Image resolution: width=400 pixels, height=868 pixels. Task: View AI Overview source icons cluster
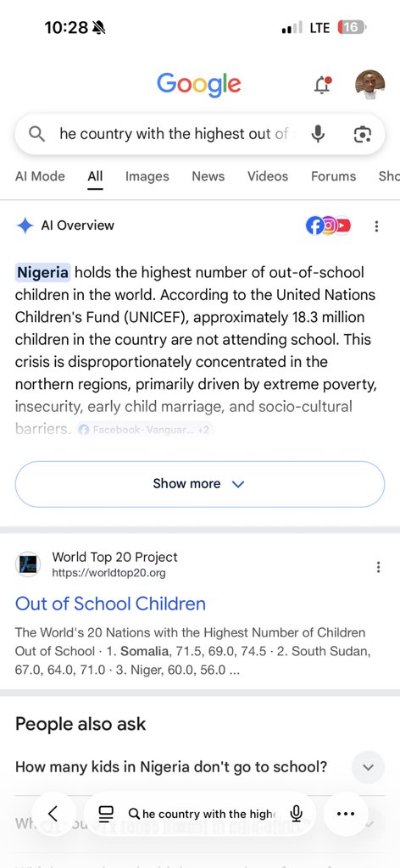pyautogui.click(x=328, y=225)
